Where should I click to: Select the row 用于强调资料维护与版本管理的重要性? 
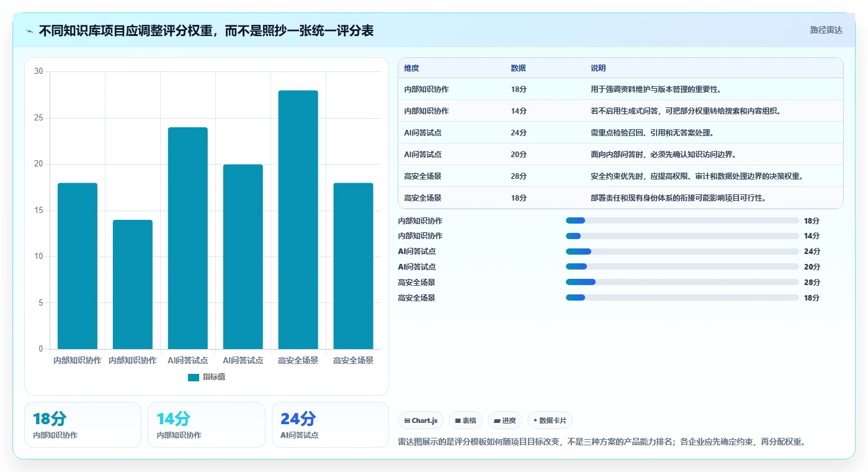[620, 89]
